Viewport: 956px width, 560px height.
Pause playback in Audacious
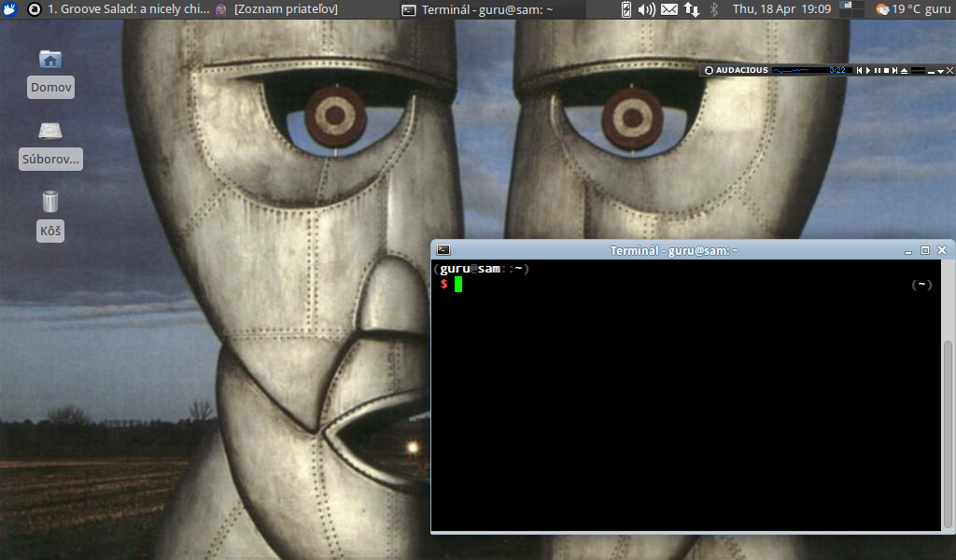pyautogui.click(x=878, y=70)
